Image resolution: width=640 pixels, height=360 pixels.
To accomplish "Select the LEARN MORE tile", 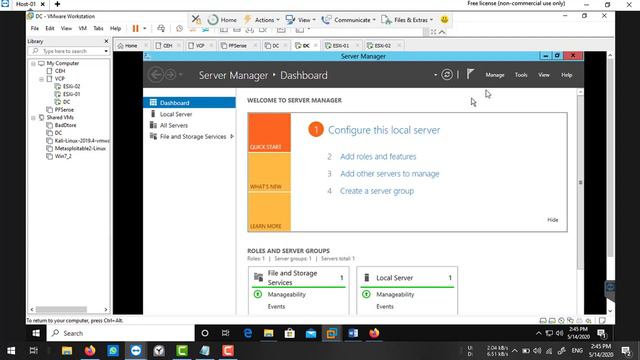I will [x=269, y=212].
